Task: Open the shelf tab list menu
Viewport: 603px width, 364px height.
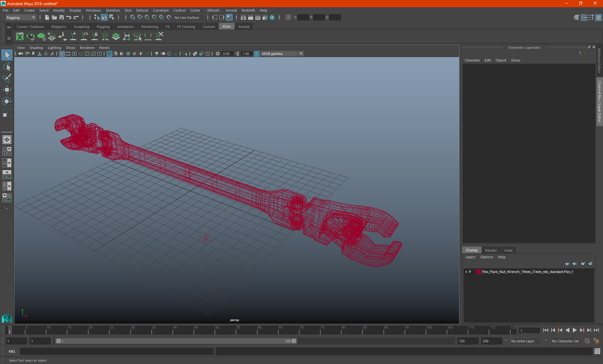Action: [x=9, y=27]
